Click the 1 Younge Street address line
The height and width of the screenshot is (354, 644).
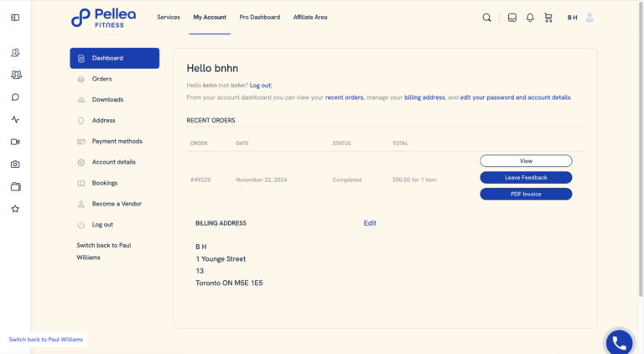(221, 259)
